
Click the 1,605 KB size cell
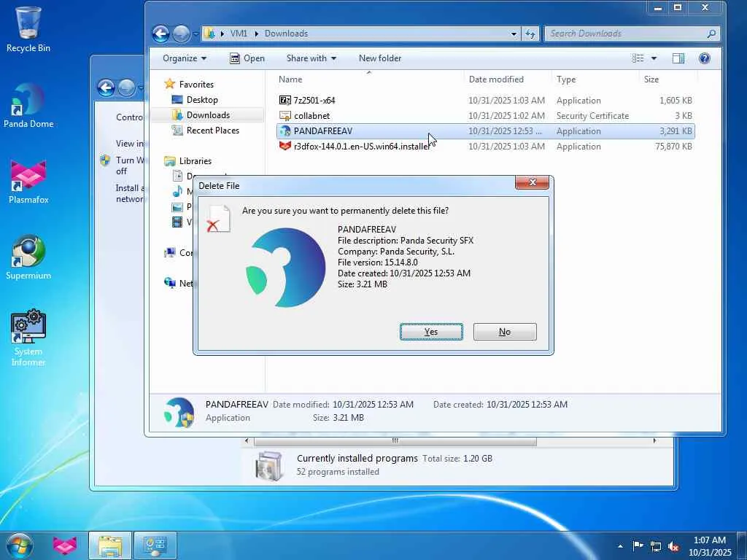[676, 101]
